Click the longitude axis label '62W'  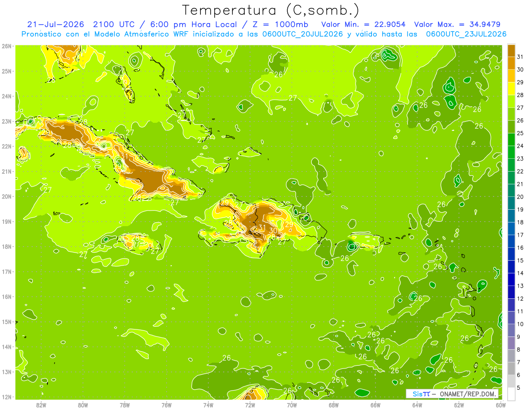point(459,405)
